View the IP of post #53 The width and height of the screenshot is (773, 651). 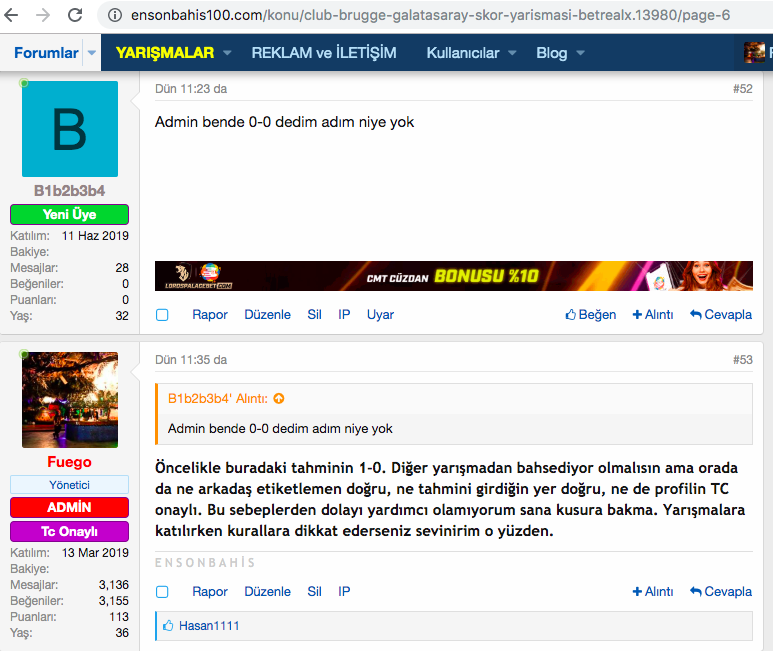[344, 591]
